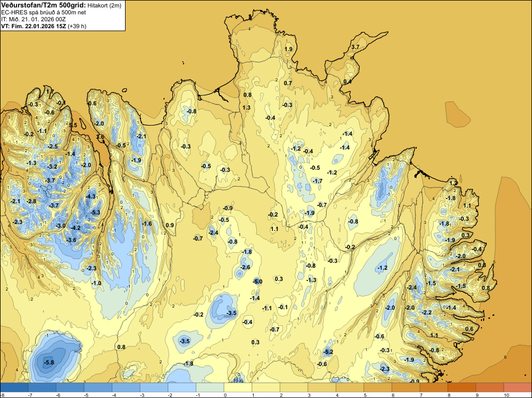Click the positive 1.7 value on the northwest peninsula
Viewport: 532px width, 398px height.
pyautogui.click(x=49, y=92)
